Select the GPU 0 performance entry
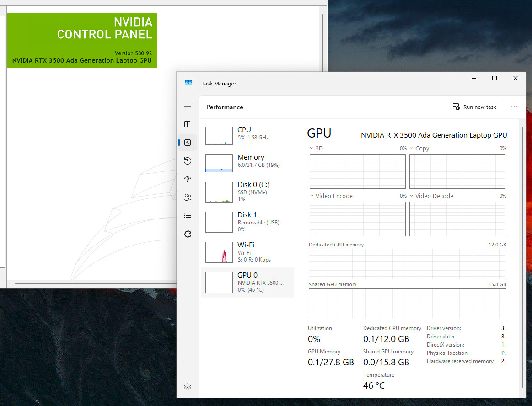532x406 pixels. 247,282
